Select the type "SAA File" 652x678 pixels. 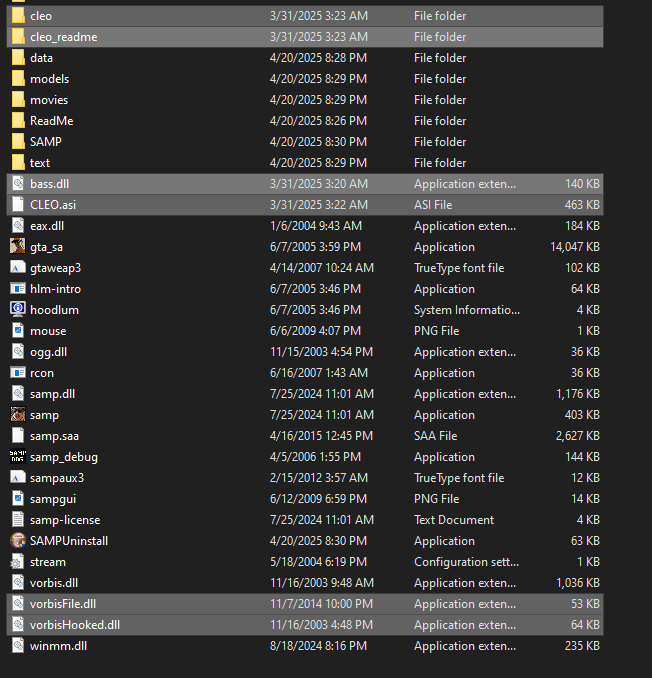pyautogui.click(x=435, y=436)
